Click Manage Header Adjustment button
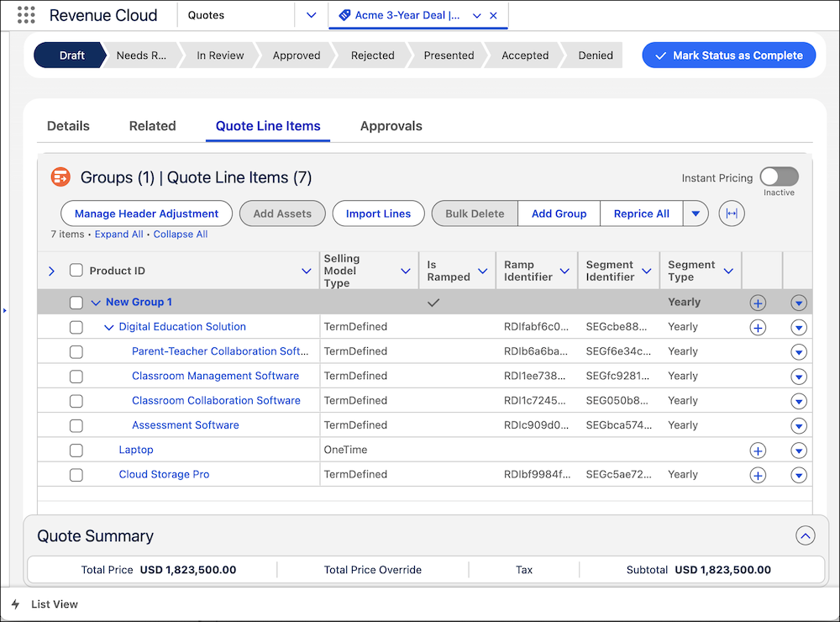This screenshot has height=622, width=840. coord(147,213)
